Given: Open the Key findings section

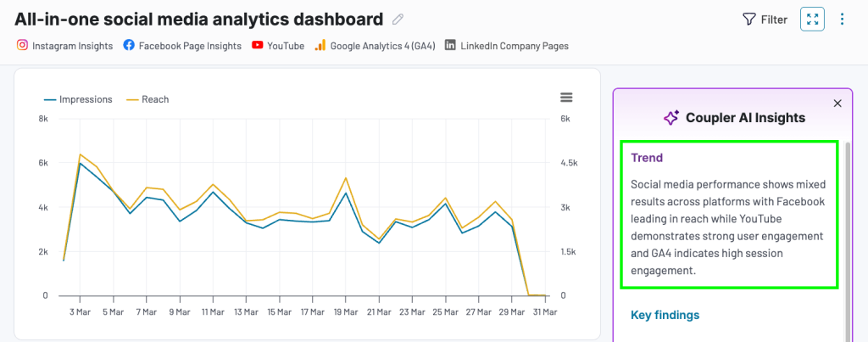Looking at the screenshot, I should pyautogui.click(x=665, y=315).
